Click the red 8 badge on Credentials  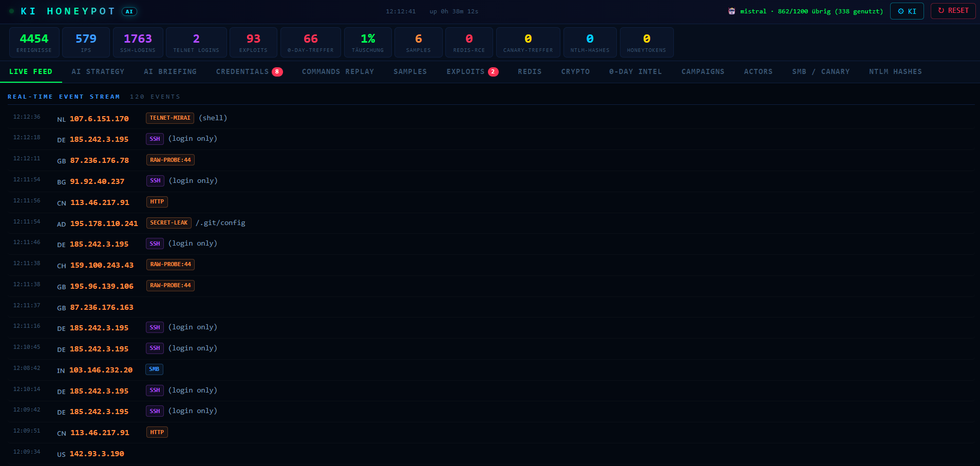coord(277,72)
